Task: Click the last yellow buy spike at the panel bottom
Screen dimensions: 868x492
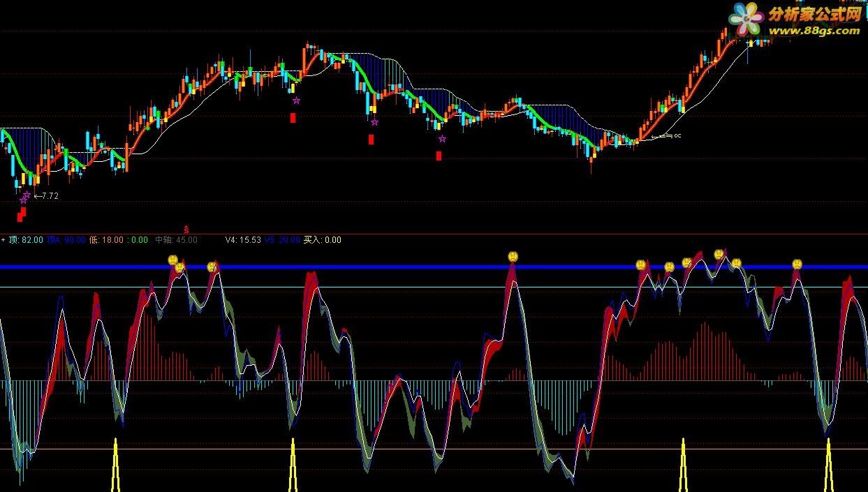Action: (x=829, y=465)
